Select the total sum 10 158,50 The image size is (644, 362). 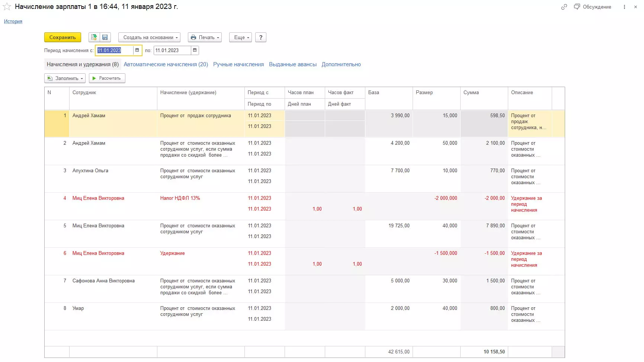484,352
